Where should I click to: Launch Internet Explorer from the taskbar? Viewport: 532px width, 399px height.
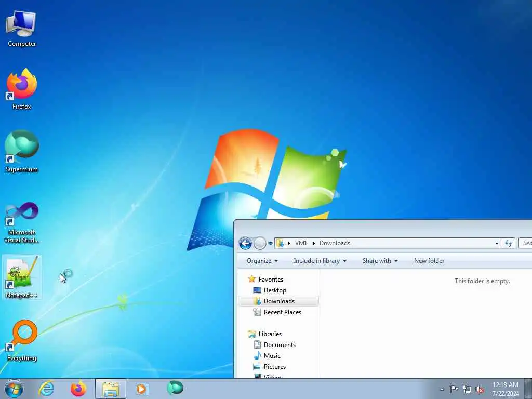pyautogui.click(x=46, y=389)
